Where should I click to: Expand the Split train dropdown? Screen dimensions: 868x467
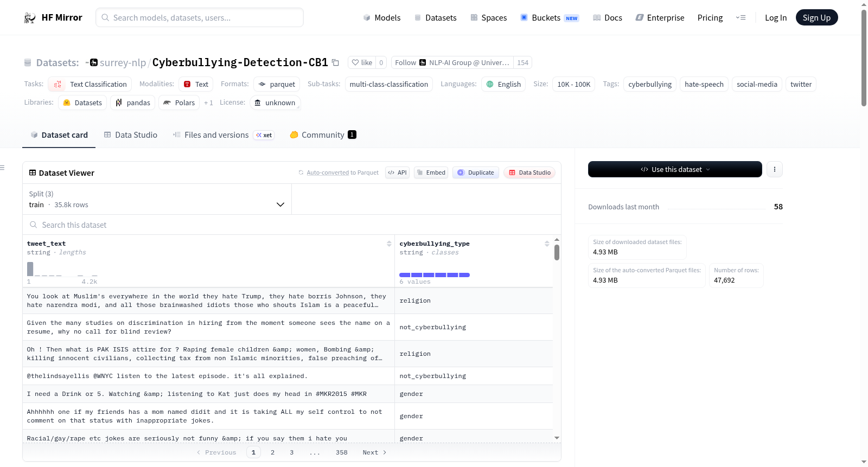pyautogui.click(x=157, y=199)
